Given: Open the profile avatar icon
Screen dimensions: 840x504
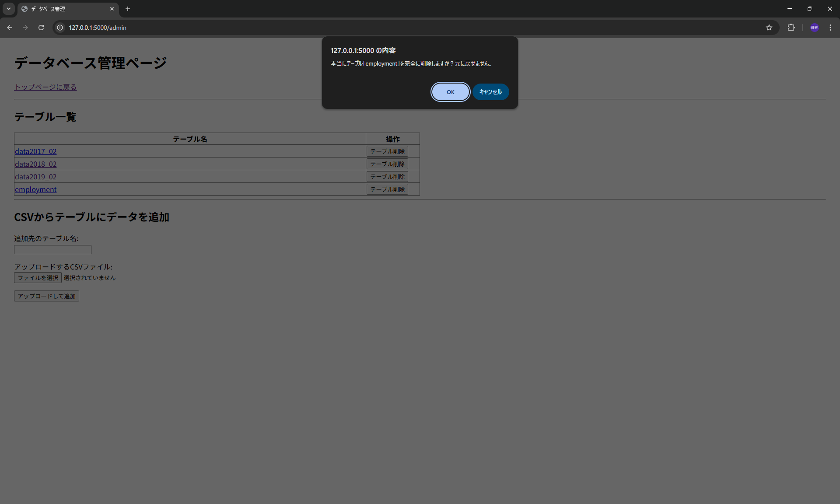Looking at the screenshot, I should tap(814, 28).
